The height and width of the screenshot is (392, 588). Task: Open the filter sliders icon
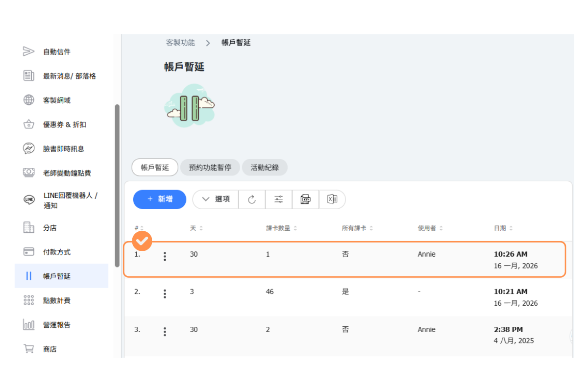point(279,199)
